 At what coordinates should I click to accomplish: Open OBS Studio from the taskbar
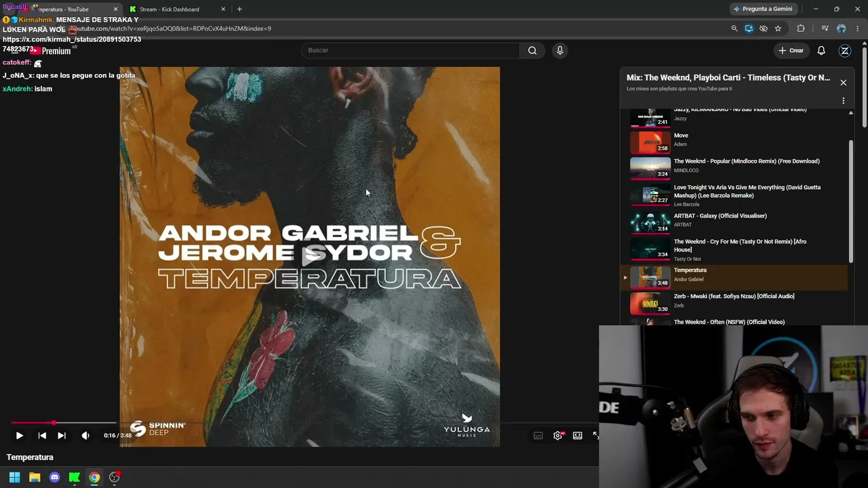[115, 477]
